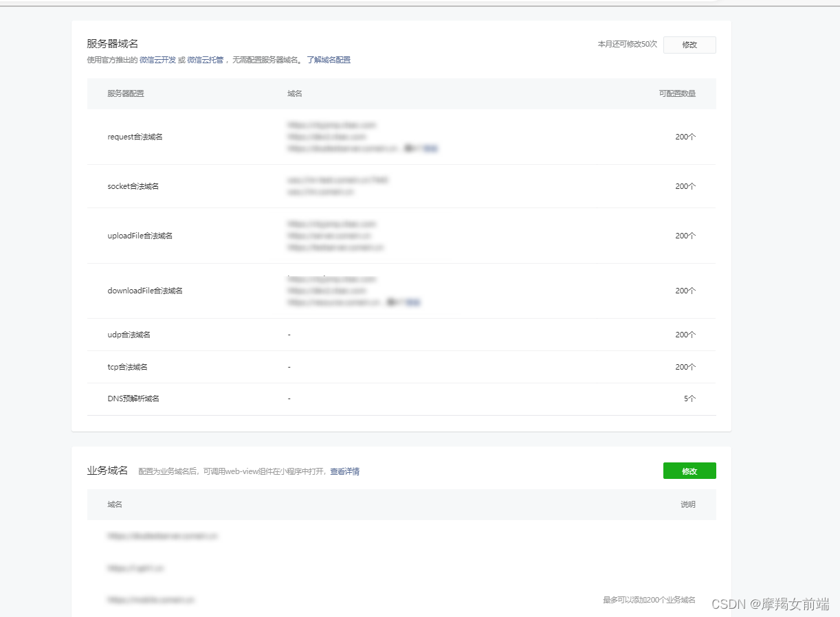Open the 查看详情 link beside 业务域名
This screenshot has height=617, width=840.
pyautogui.click(x=346, y=471)
